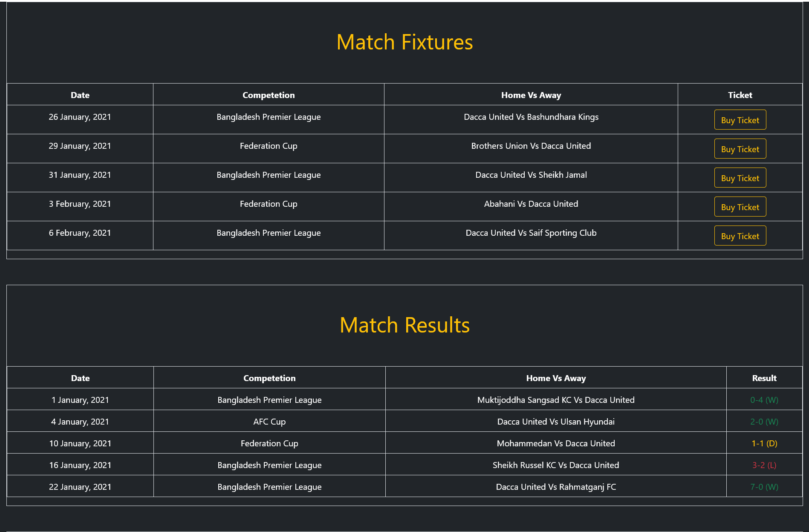Click the 0-4 (W) result

[764, 400]
